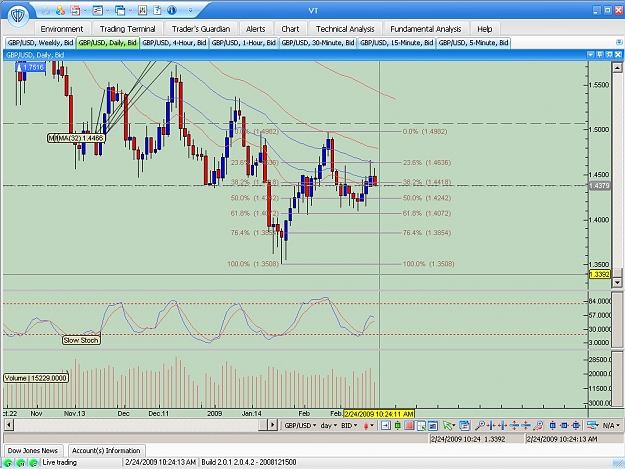Open the line studies dropdown icon
The height and width of the screenshot is (469, 625).
593,426
